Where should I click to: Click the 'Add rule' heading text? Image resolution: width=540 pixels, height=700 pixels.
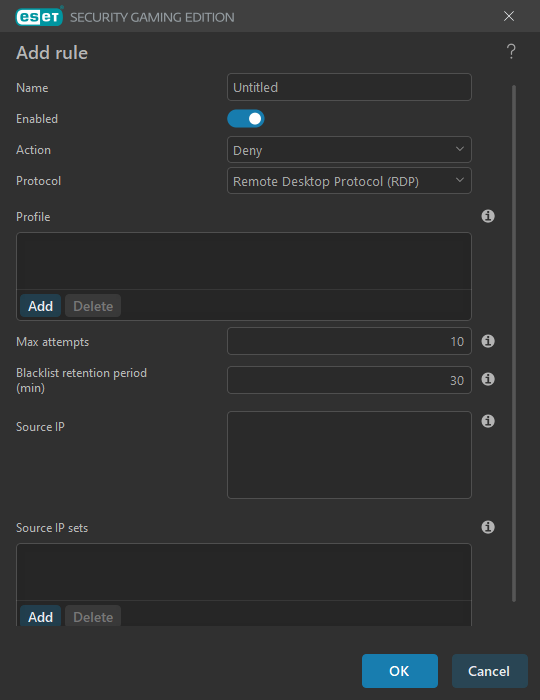pyautogui.click(x=52, y=53)
